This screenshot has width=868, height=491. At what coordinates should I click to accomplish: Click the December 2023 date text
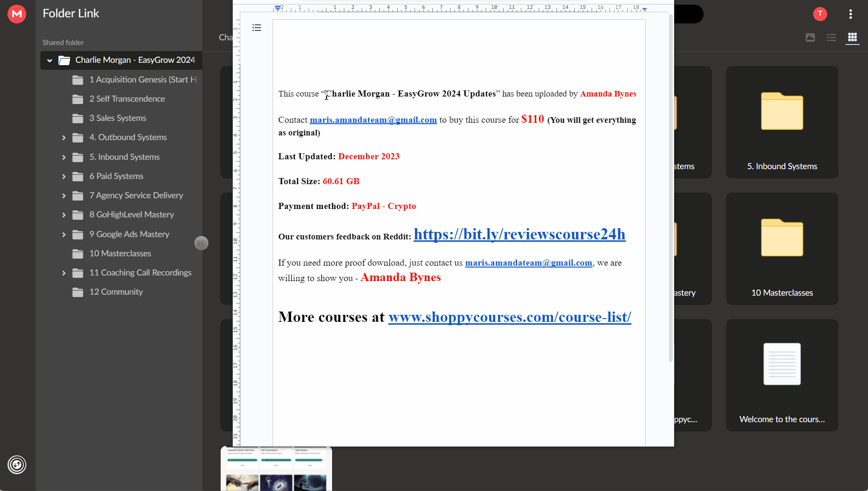tap(369, 156)
